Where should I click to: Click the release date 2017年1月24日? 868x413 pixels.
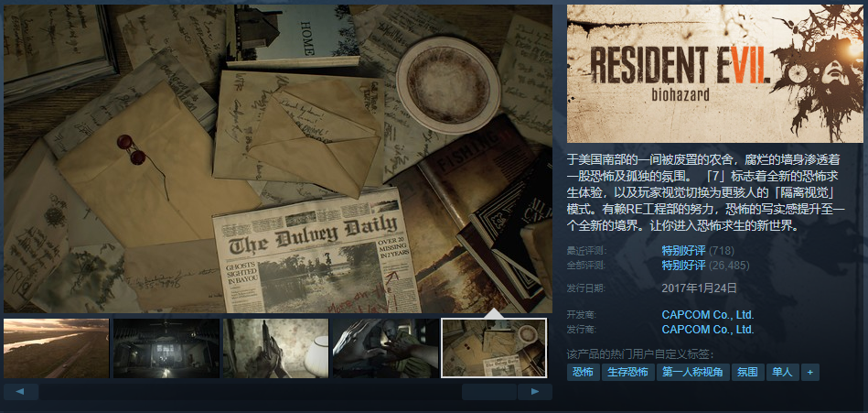click(x=700, y=288)
